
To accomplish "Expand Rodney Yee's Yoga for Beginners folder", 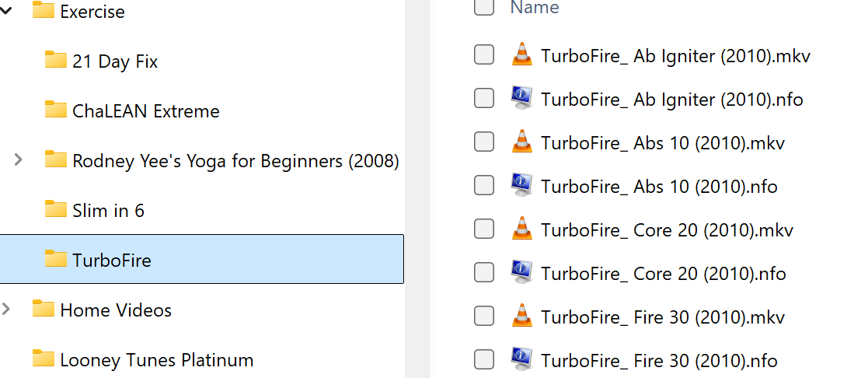I will (x=19, y=160).
